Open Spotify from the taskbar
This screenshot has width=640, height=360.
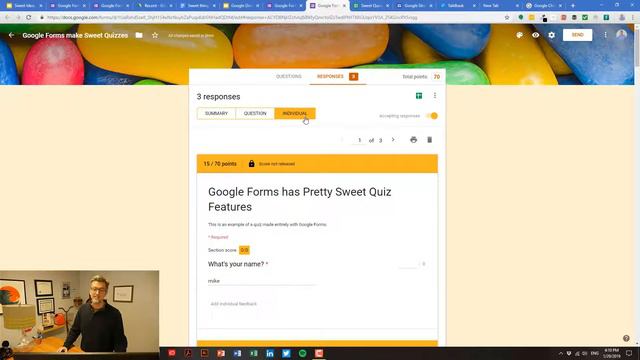tap(302, 353)
